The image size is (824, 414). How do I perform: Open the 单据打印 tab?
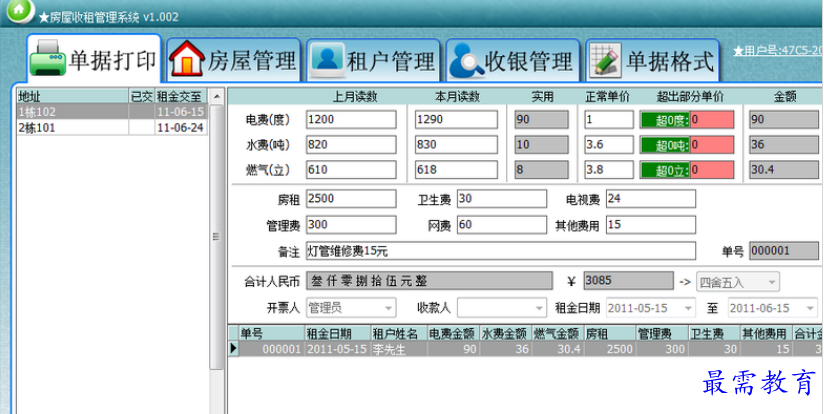click(94, 59)
